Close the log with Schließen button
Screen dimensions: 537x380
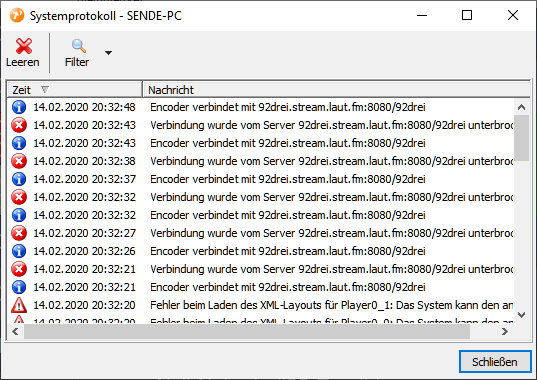[495, 362]
